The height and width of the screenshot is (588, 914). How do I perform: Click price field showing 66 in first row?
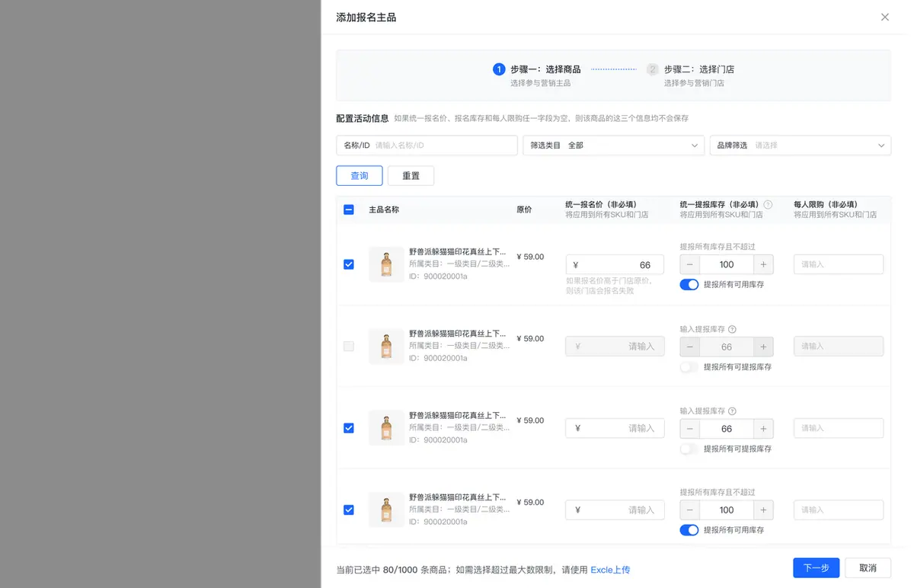[615, 264]
